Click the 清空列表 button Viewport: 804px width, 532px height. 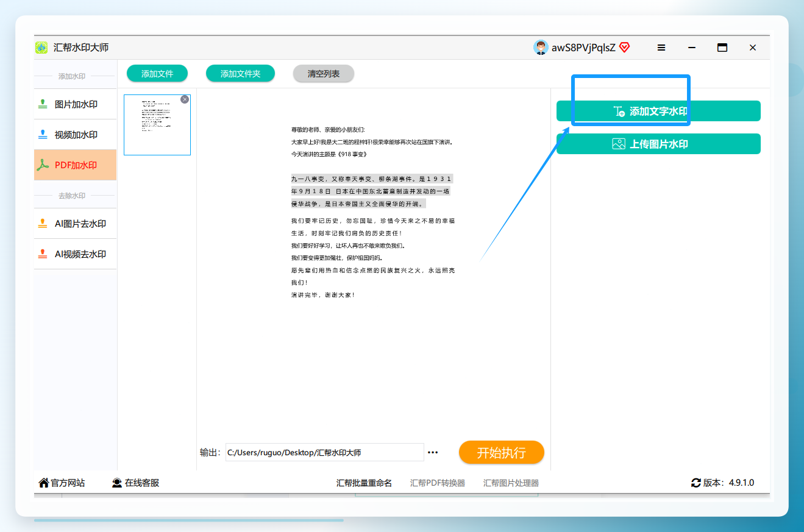324,74
